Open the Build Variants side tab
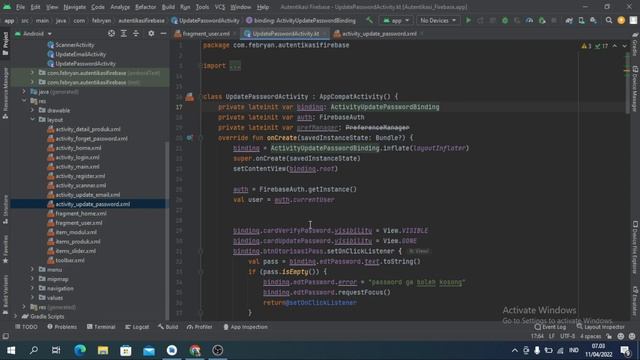Viewport: 640px width, 360px height. click(x=5, y=294)
